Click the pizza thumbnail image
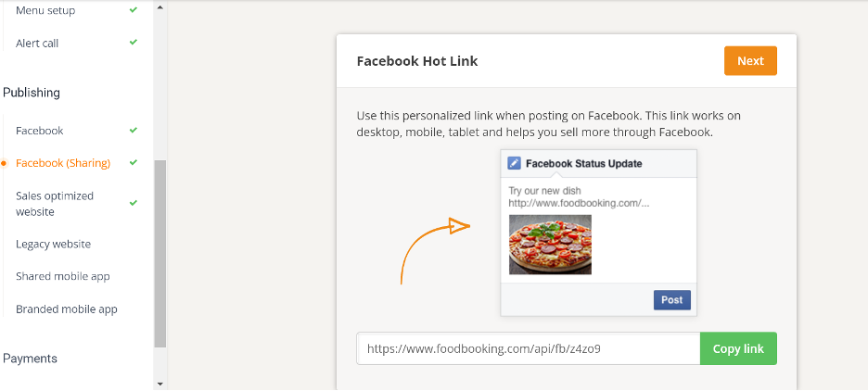The image size is (868, 391). click(x=550, y=245)
